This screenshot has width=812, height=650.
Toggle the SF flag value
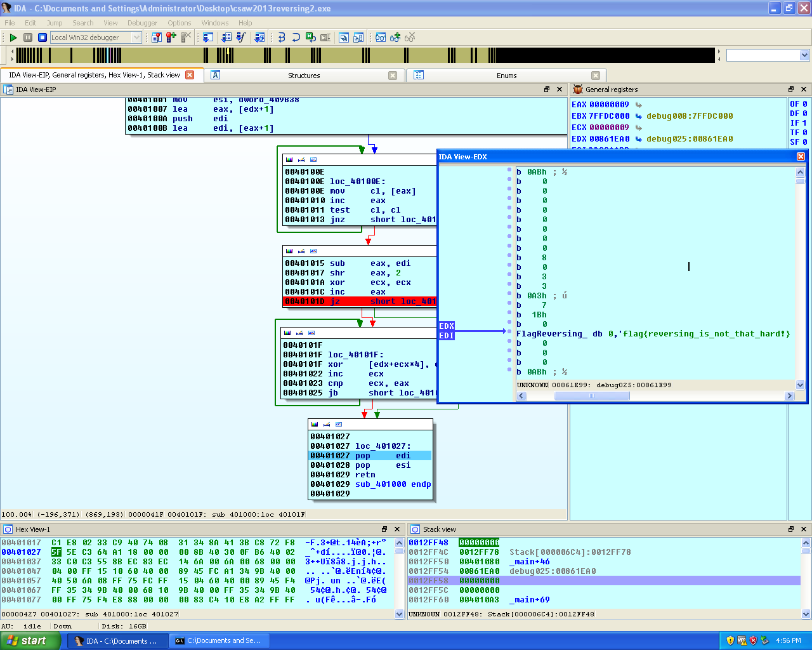(805, 142)
